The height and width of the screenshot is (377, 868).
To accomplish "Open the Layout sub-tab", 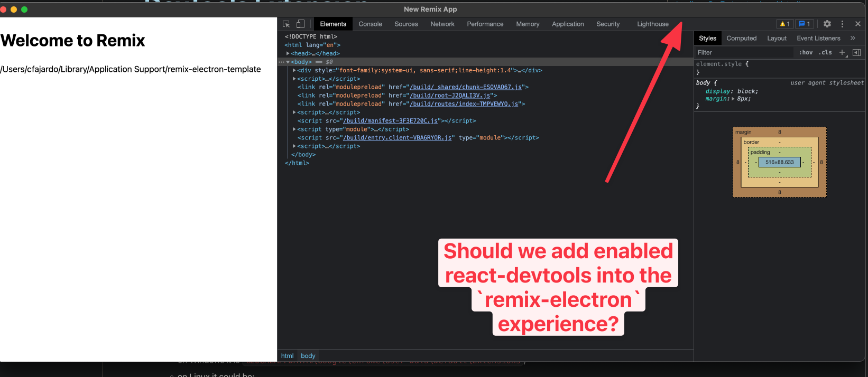I will 777,38.
